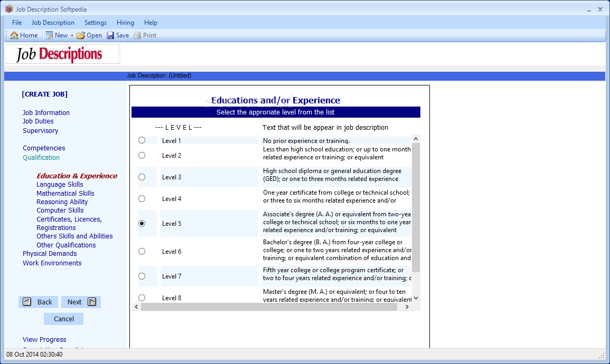
Task: Expand the New dropdown arrow
Action: pyautogui.click(x=72, y=36)
